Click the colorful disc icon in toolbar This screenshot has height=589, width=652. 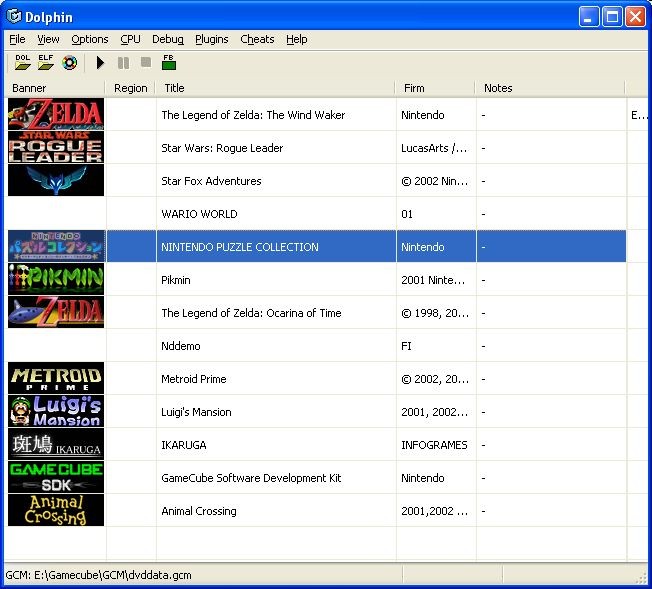pos(69,63)
